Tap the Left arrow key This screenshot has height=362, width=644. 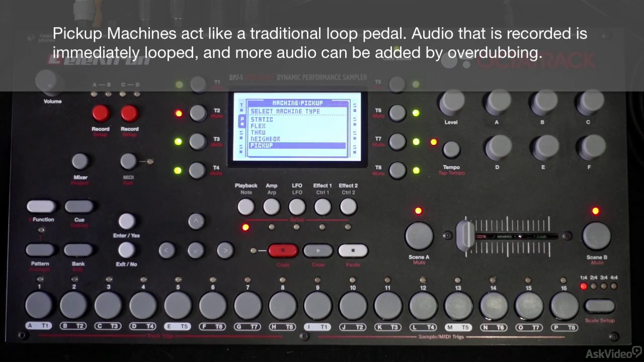[x=167, y=250]
